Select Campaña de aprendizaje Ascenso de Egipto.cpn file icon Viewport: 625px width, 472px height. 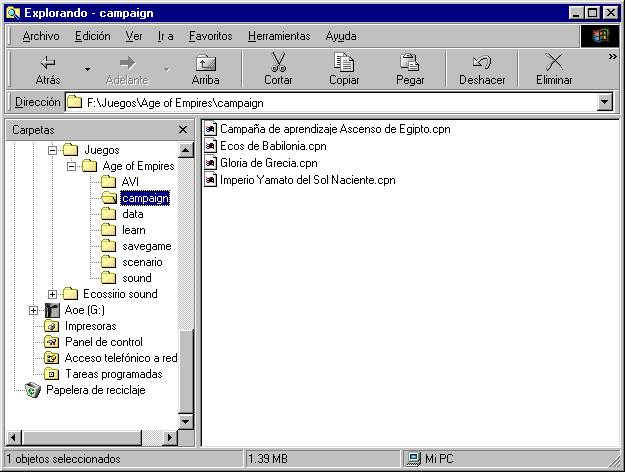pos(210,129)
